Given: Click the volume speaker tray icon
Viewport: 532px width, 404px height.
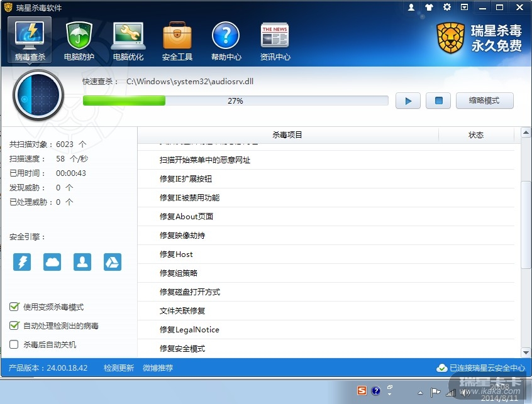Looking at the screenshot, I should (465, 393).
